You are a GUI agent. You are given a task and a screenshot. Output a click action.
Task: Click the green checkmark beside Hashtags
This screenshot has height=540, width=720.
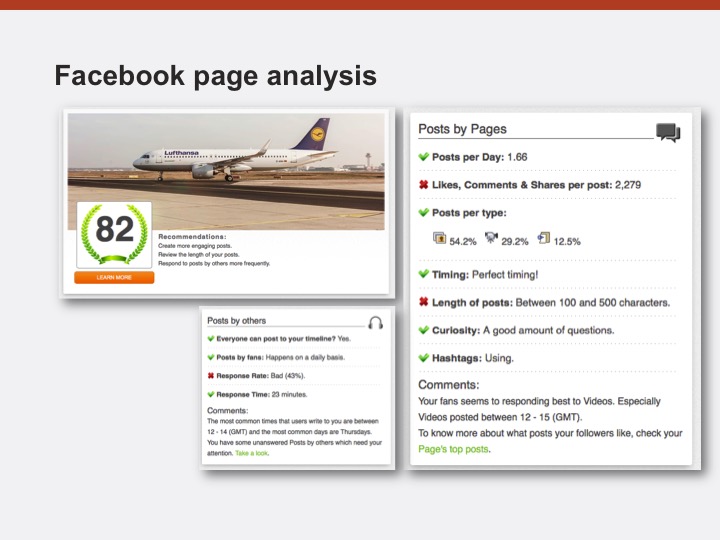pos(424,357)
